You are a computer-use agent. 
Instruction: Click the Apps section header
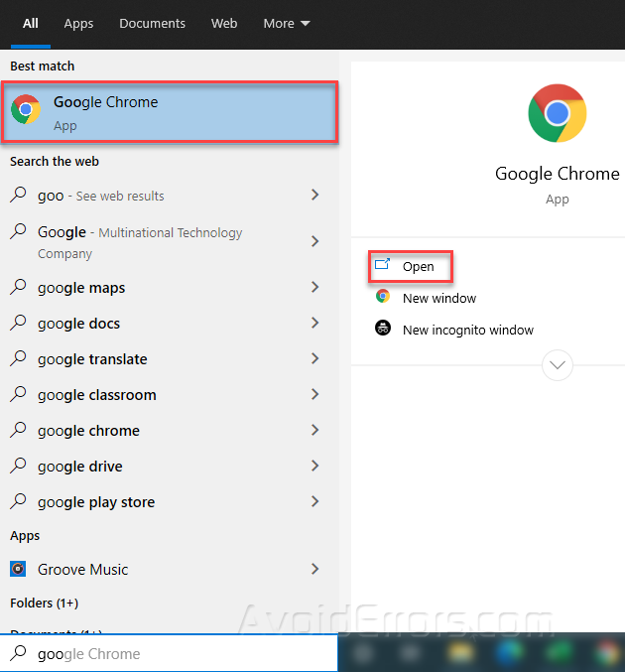click(x=25, y=536)
